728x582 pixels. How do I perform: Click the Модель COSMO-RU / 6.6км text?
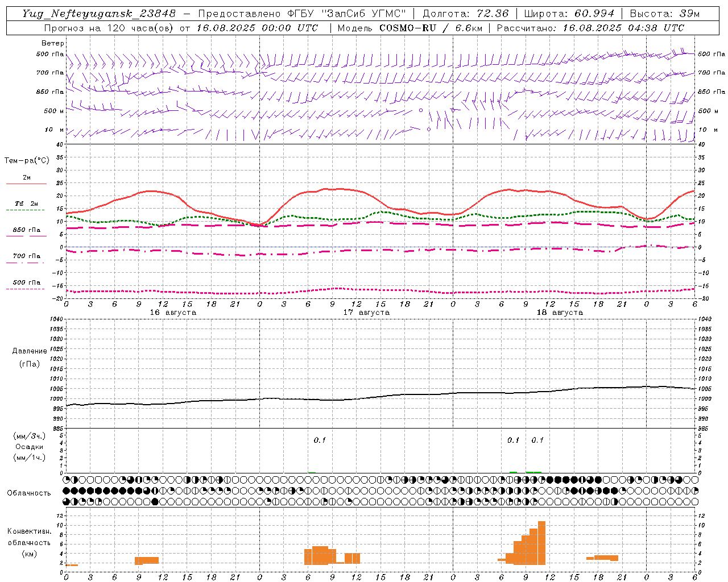[409, 28]
